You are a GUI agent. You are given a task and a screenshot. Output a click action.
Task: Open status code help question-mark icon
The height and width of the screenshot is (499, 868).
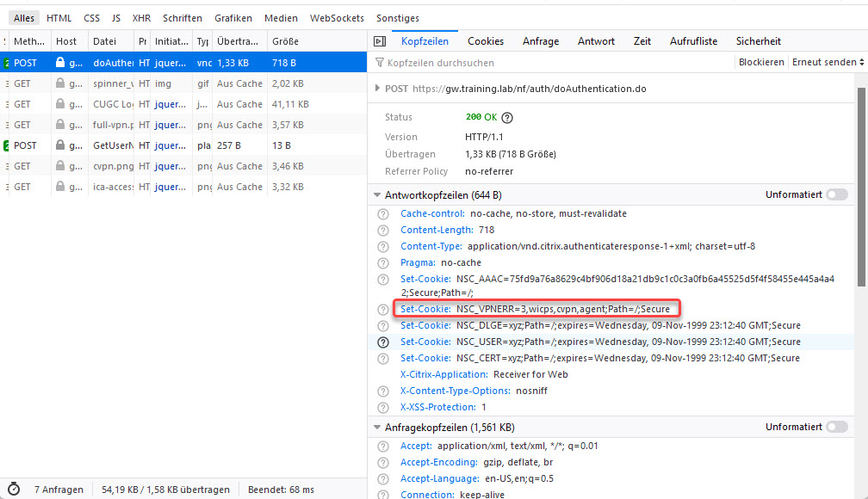(x=507, y=117)
